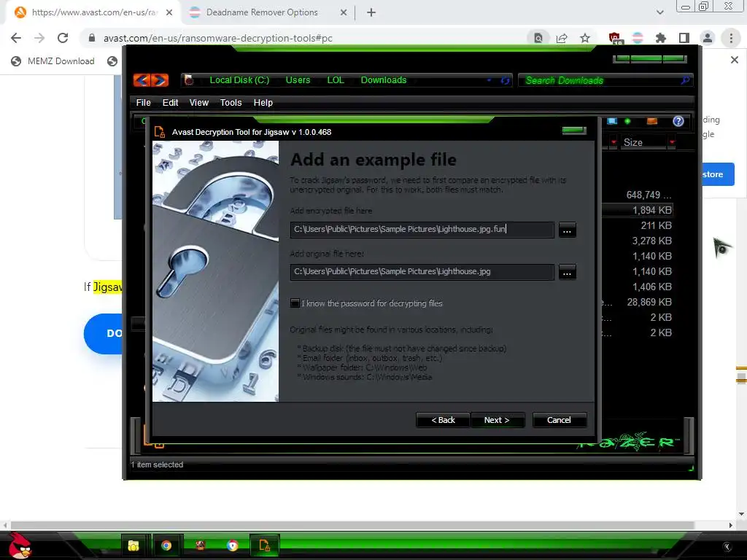The width and height of the screenshot is (747, 560).
Task: Open the uBlock Origin shield extension
Action: click(x=614, y=38)
